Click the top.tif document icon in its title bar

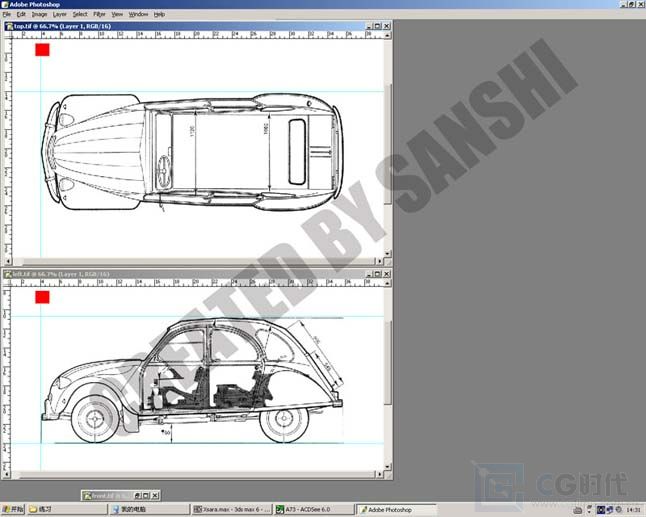(x=9, y=26)
